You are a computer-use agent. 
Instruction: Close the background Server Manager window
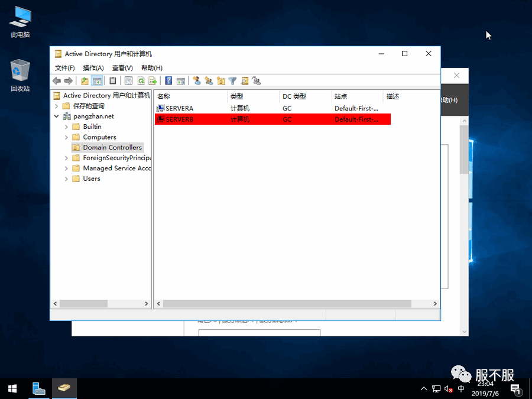click(x=457, y=75)
